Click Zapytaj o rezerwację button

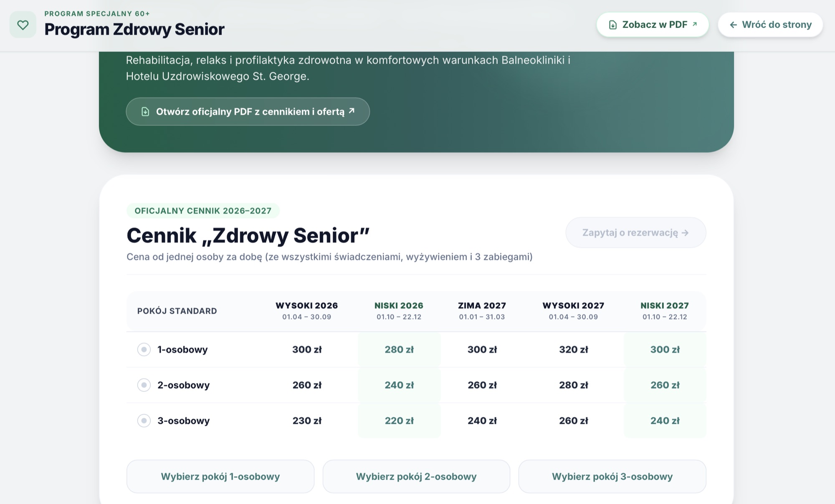click(635, 232)
